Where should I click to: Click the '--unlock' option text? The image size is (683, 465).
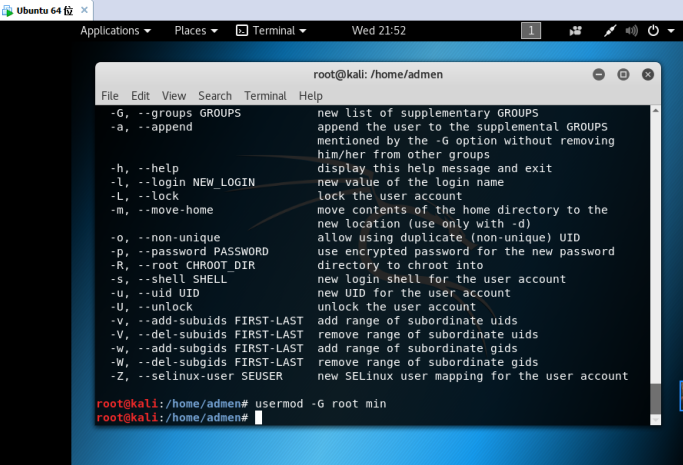click(x=165, y=307)
